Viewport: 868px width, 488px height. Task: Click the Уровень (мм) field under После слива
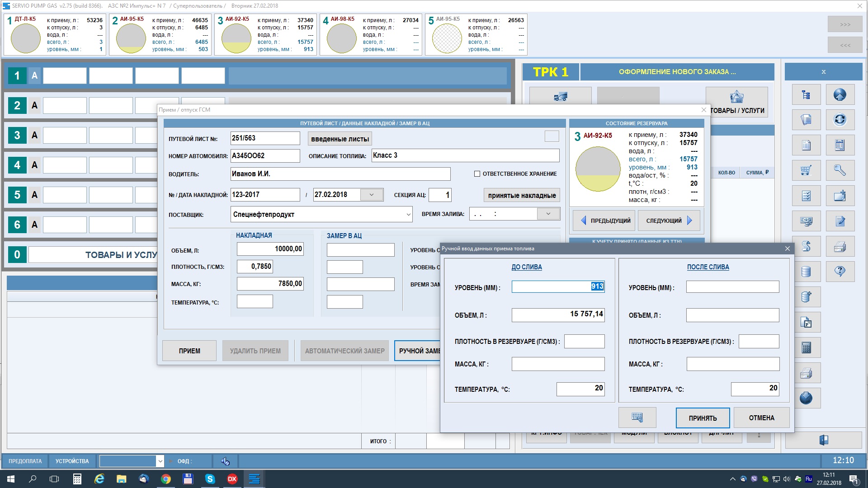coord(732,287)
